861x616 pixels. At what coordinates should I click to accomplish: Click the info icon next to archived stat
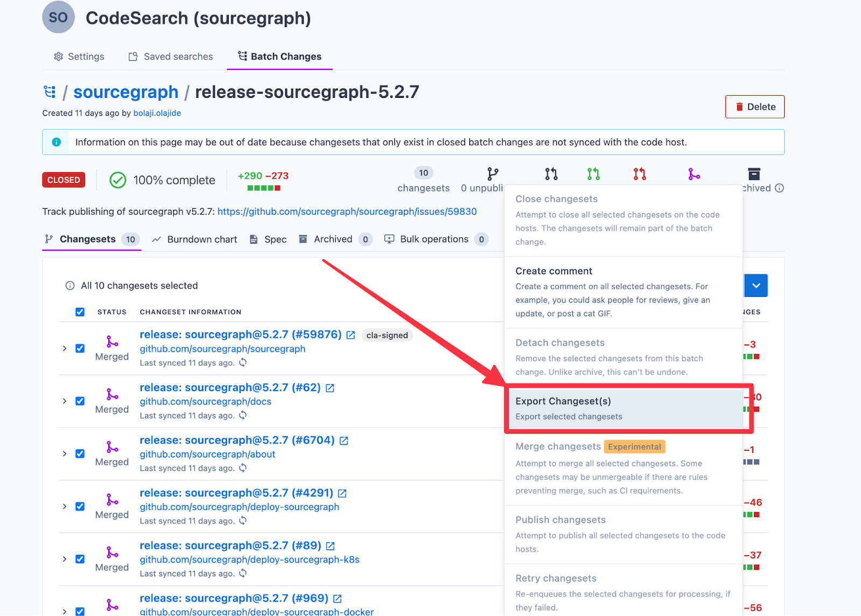(x=779, y=188)
